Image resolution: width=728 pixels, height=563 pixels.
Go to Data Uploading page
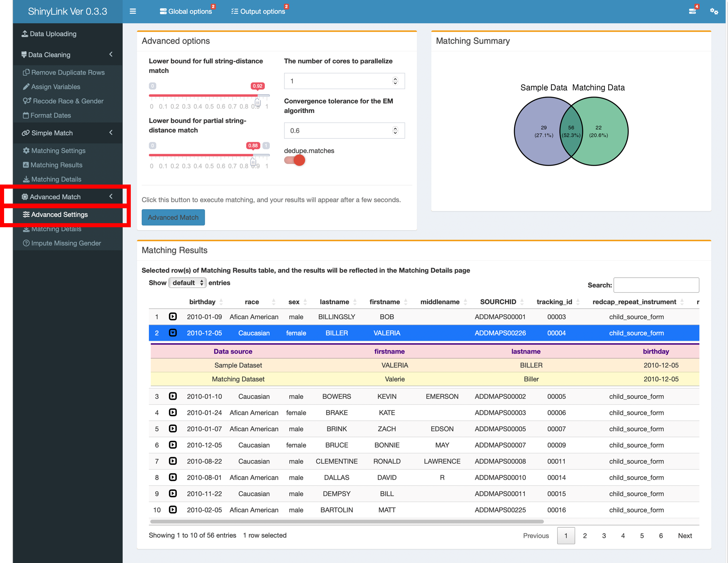(x=68, y=34)
